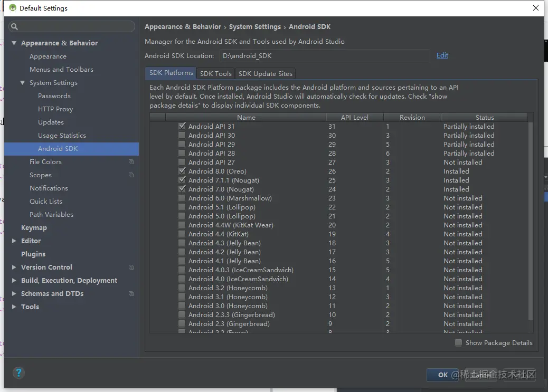The width and height of the screenshot is (548, 392).
Task: Select HTTP Proxy settings
Action: point(55,109)
